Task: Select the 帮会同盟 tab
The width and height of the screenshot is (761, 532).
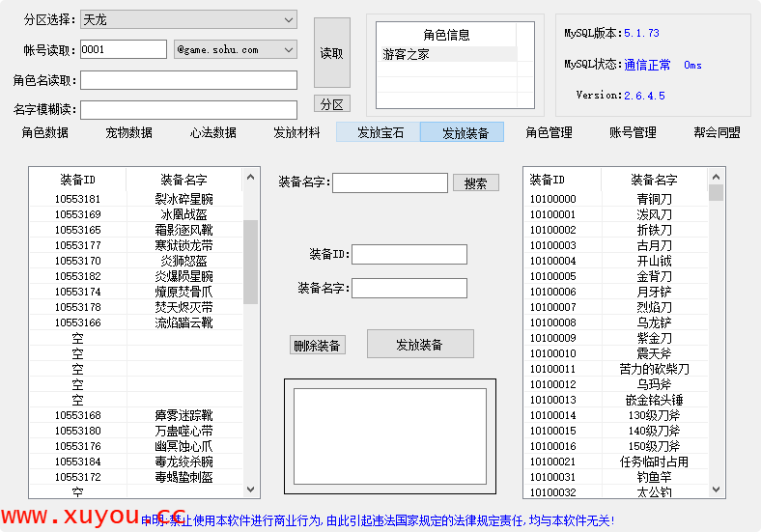Action: pyautogui.click(x=717, y=132)
